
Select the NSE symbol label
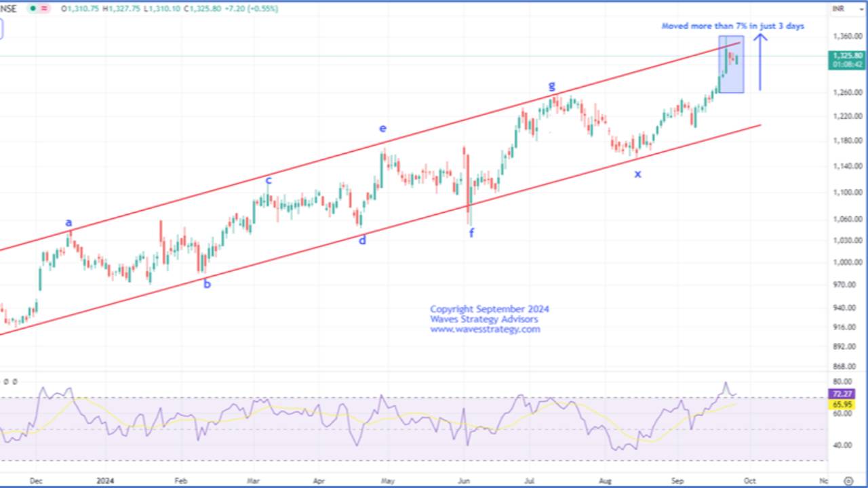[x=7, y=9]
